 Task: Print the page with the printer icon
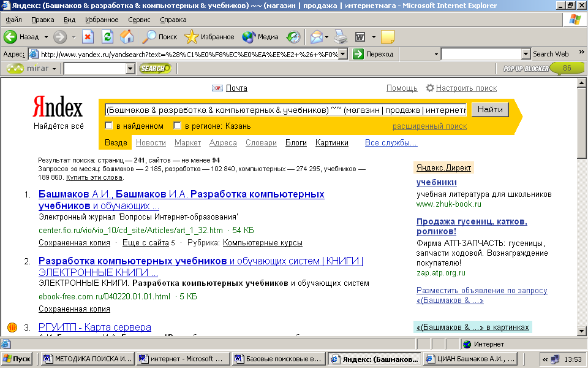coord(341,37)
